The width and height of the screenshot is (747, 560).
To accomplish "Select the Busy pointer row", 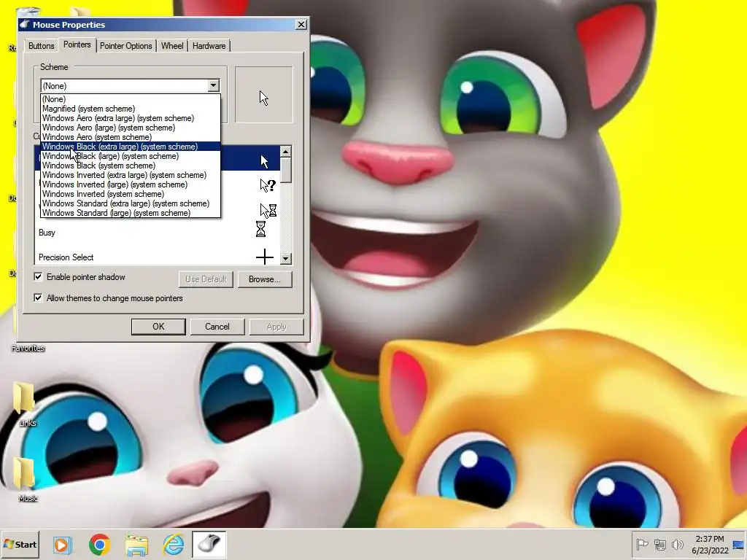I will point(158,233).
